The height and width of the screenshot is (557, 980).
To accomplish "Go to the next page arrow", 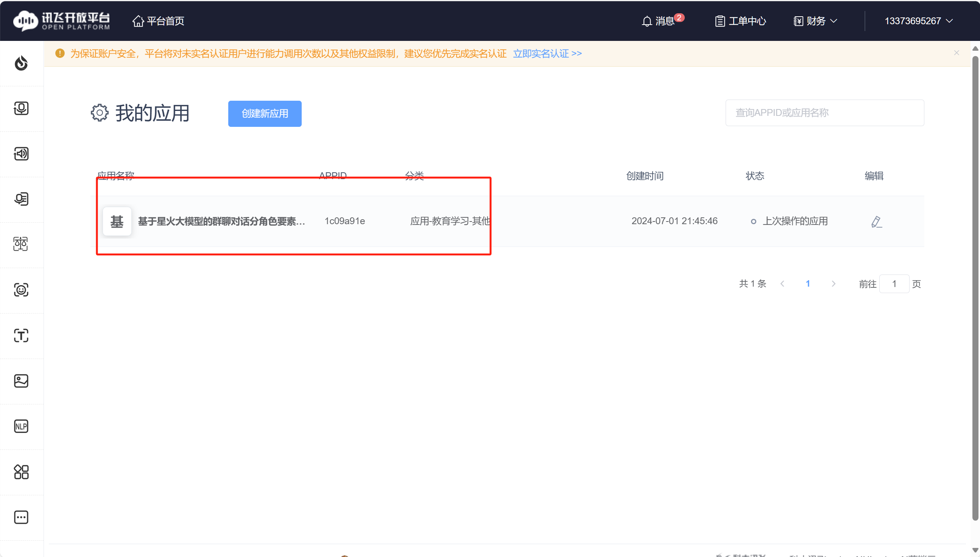I will coord(834,284).
